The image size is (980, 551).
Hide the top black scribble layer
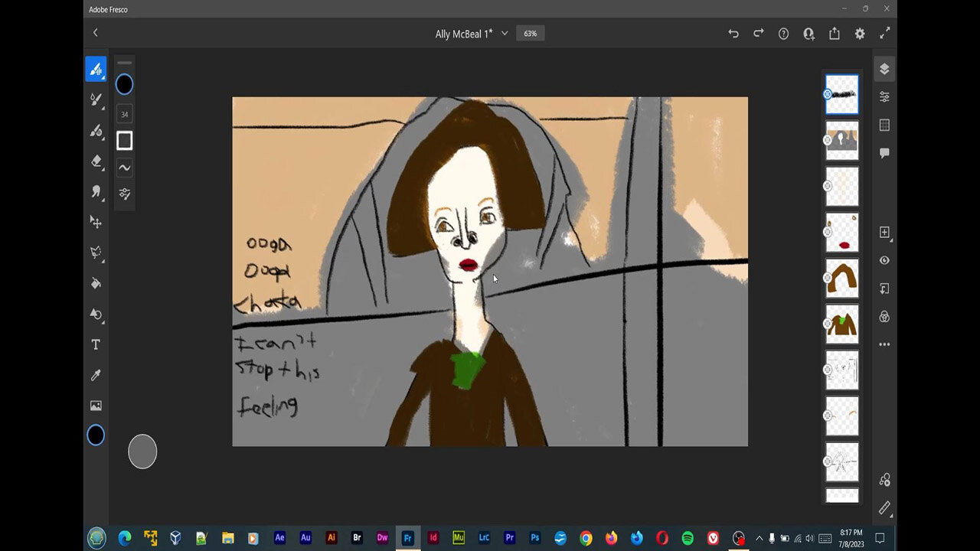coord(828,94)
